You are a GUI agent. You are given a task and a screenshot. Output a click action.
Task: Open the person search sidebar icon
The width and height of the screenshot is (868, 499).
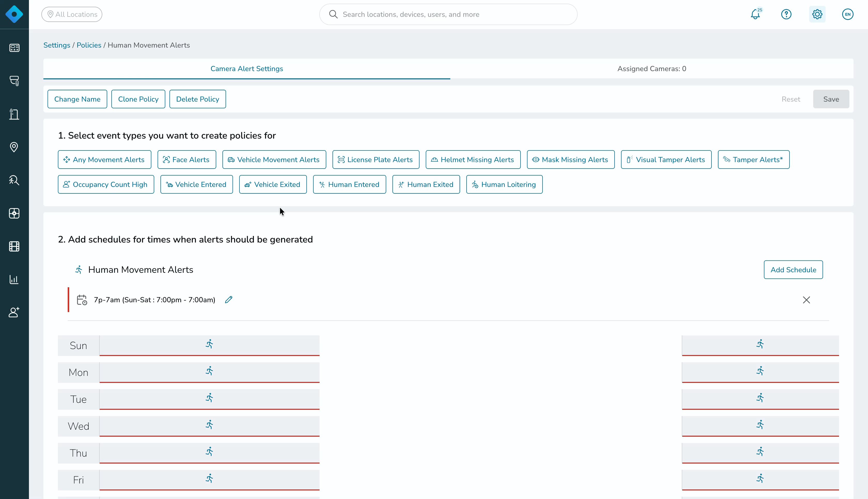tap(14, 180)
